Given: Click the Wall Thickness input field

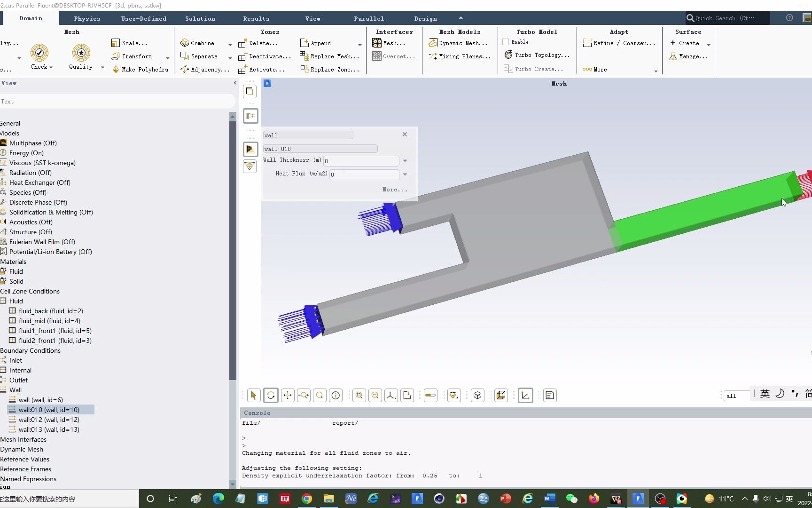Looking at the screenshot, I should pyautogui.click(x=361, y=161).
